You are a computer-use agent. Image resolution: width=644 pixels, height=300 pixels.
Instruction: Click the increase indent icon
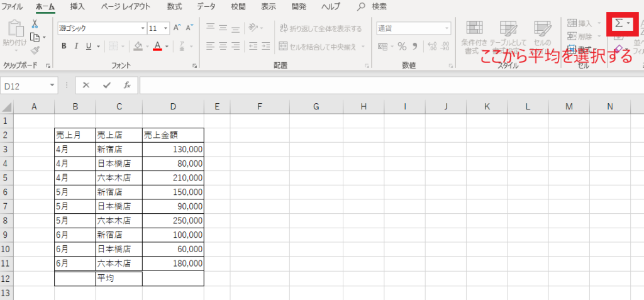266,46
